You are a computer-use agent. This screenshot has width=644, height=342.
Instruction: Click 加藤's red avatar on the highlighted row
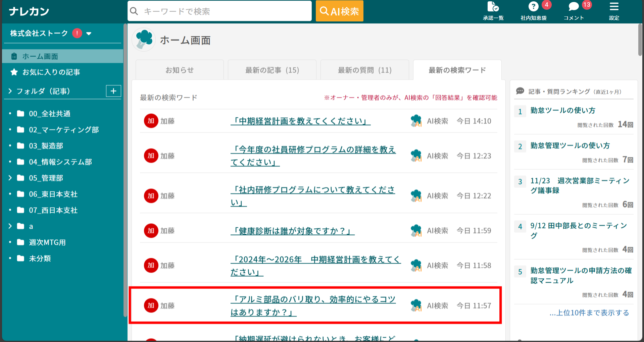151,305
